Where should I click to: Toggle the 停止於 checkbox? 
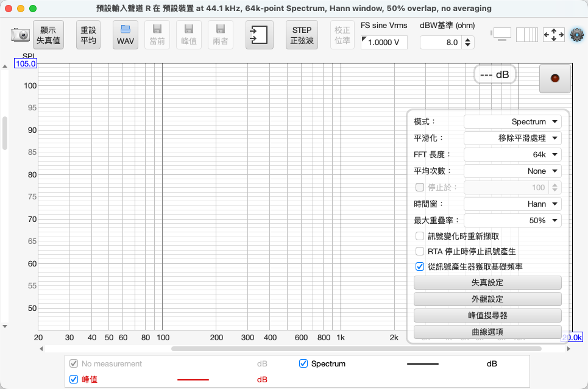(x=420, y=187)
